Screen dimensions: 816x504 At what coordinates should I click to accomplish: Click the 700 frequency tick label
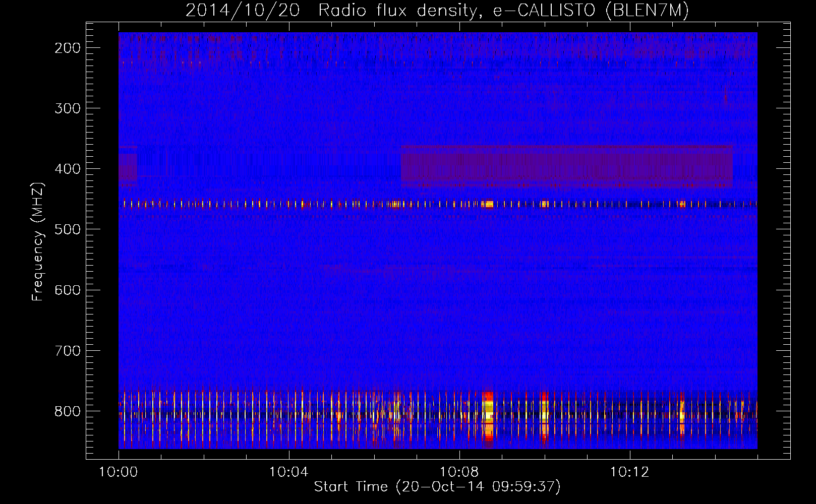(68, 350)
